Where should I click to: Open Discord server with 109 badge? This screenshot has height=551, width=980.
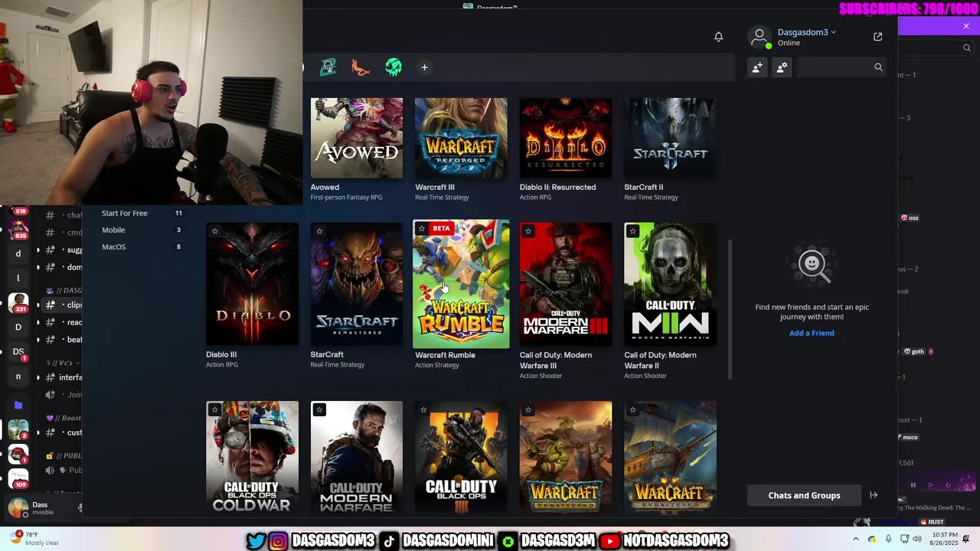tap(18, 478)
